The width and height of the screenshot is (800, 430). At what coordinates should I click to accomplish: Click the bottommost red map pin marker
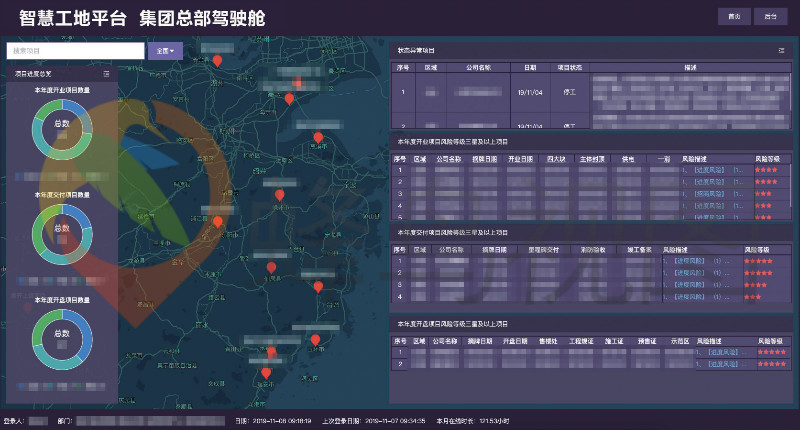265,374
